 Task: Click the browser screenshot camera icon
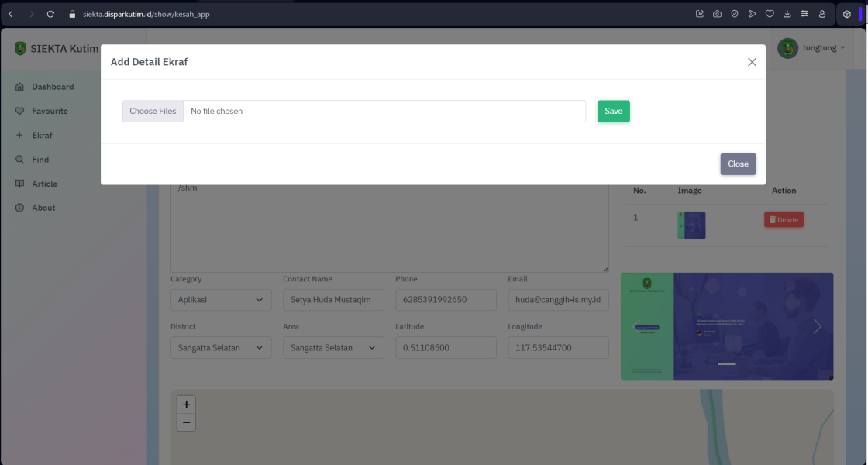point(717,14)
